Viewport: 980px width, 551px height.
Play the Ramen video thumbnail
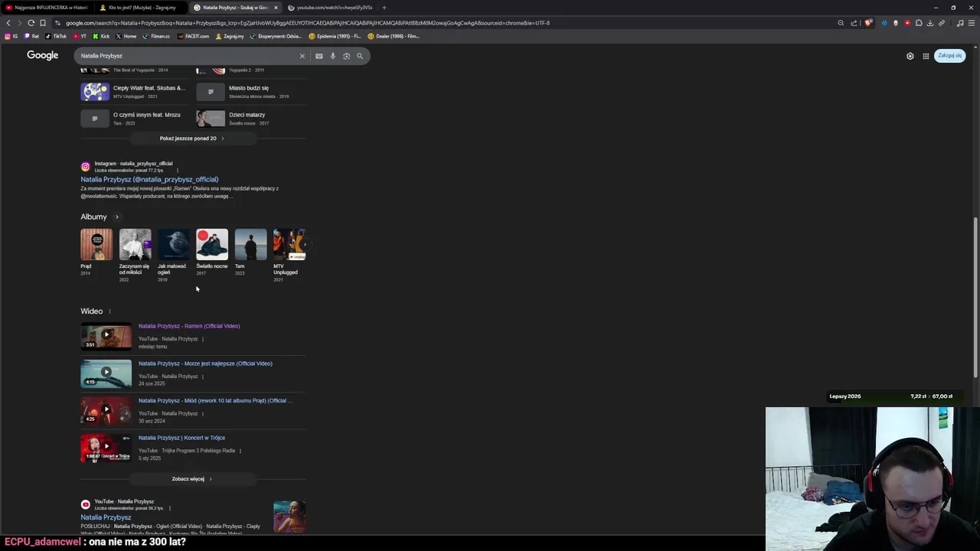(106, 337)
